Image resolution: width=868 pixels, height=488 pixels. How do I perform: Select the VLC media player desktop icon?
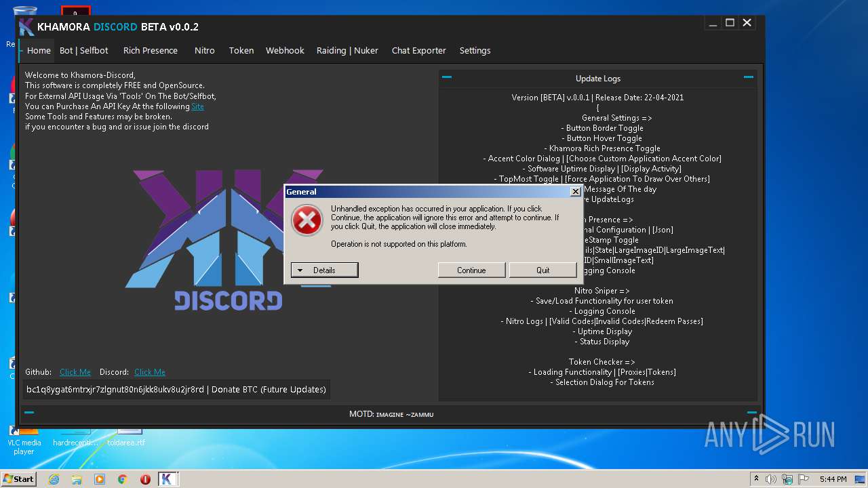24,441
